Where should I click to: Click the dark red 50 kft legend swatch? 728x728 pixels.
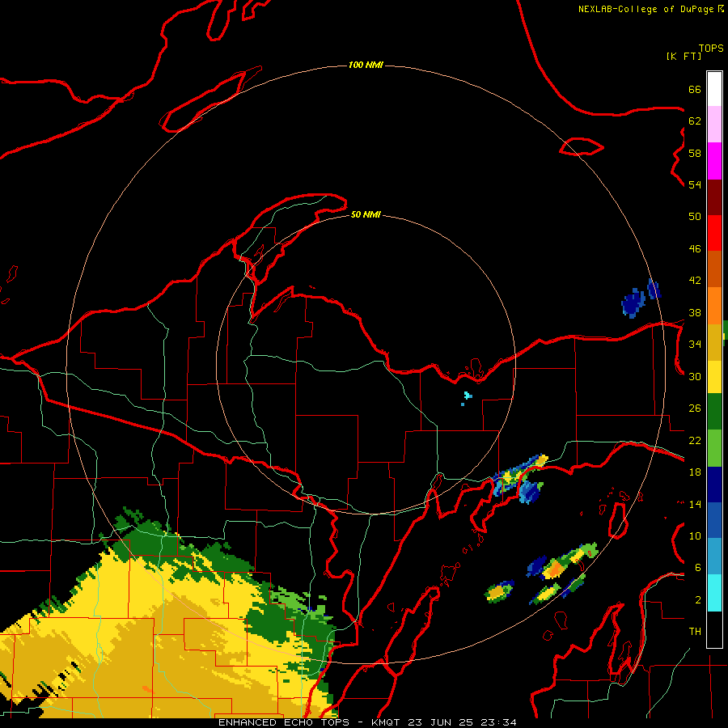(x=714, y=197)
